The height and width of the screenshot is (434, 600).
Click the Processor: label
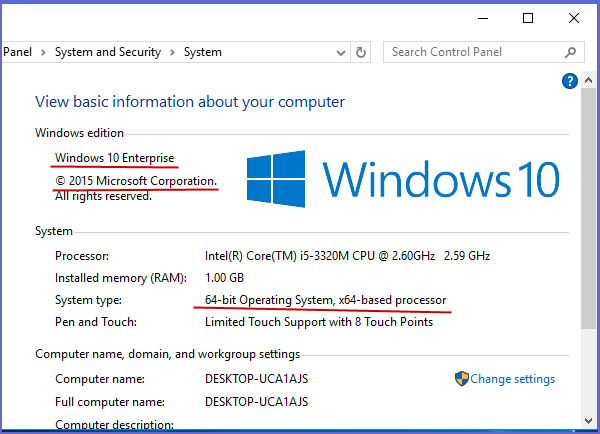82,256
